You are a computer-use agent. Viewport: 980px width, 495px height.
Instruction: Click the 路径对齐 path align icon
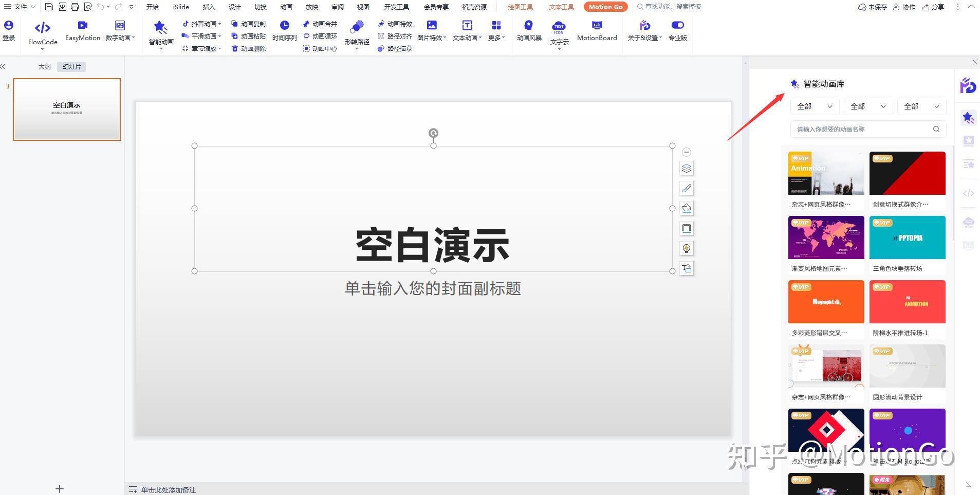[x=395, y=36]
